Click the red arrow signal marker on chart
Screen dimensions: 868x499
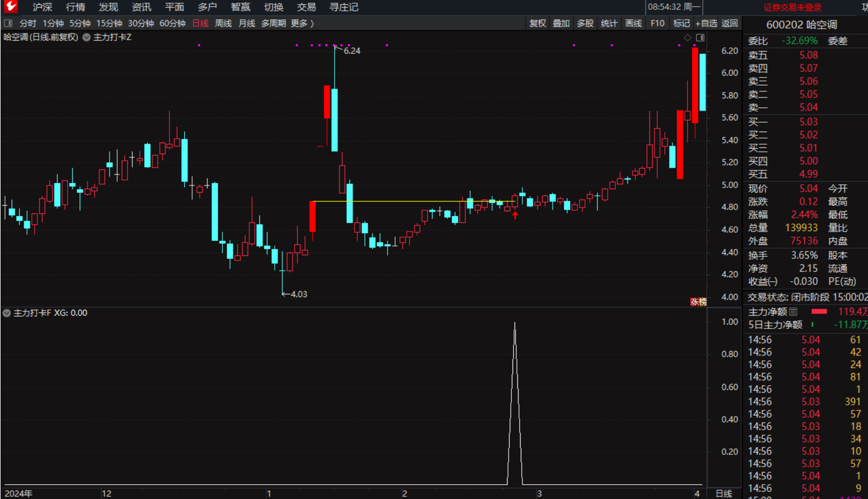pyautogui.click(x=515, y=215)
